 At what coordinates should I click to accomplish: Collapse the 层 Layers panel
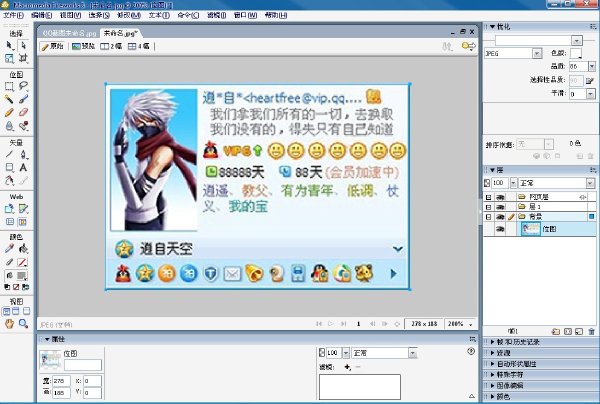[493, 170]
